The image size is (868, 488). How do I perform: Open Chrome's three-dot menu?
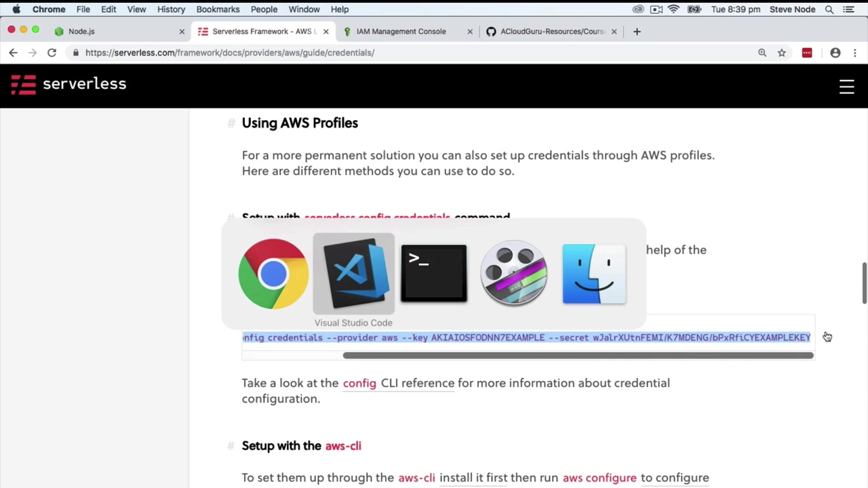[x=855, y=52]
